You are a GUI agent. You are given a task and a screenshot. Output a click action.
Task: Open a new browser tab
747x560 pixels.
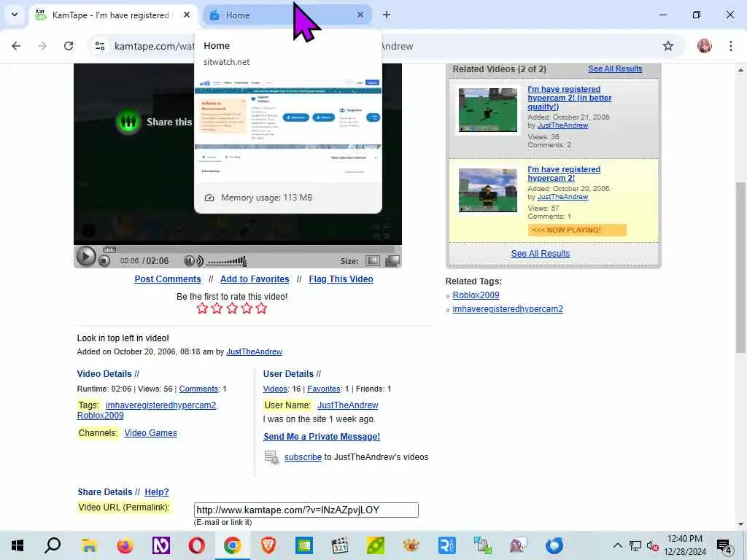point(387,15)
